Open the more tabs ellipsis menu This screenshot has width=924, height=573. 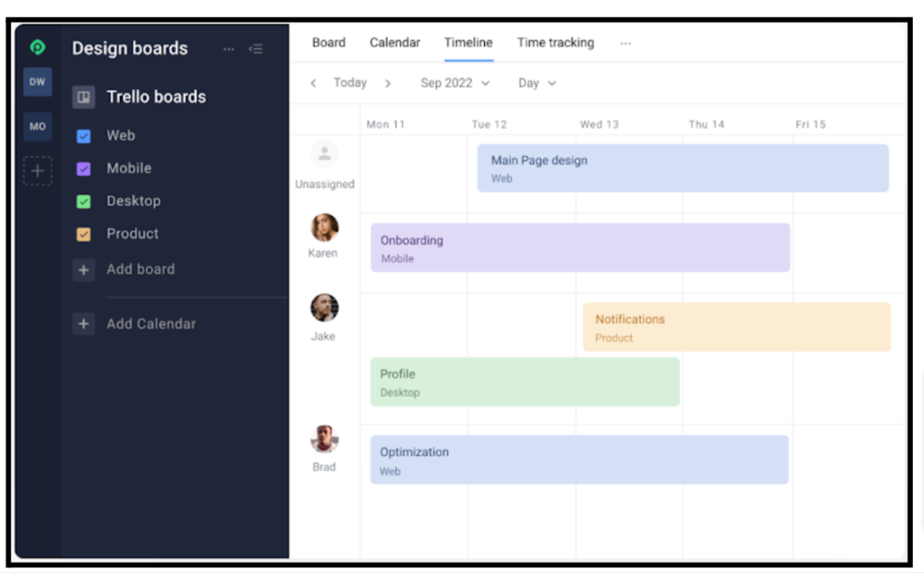(x=625, y=43)
